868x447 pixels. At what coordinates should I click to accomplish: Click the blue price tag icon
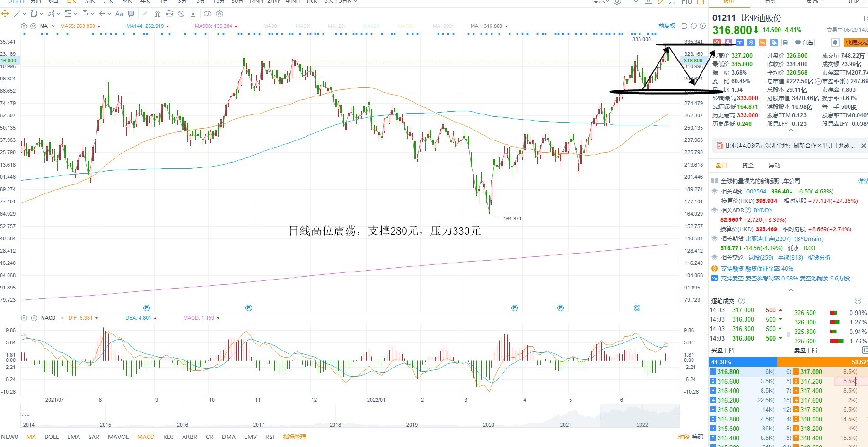(774, 43)
